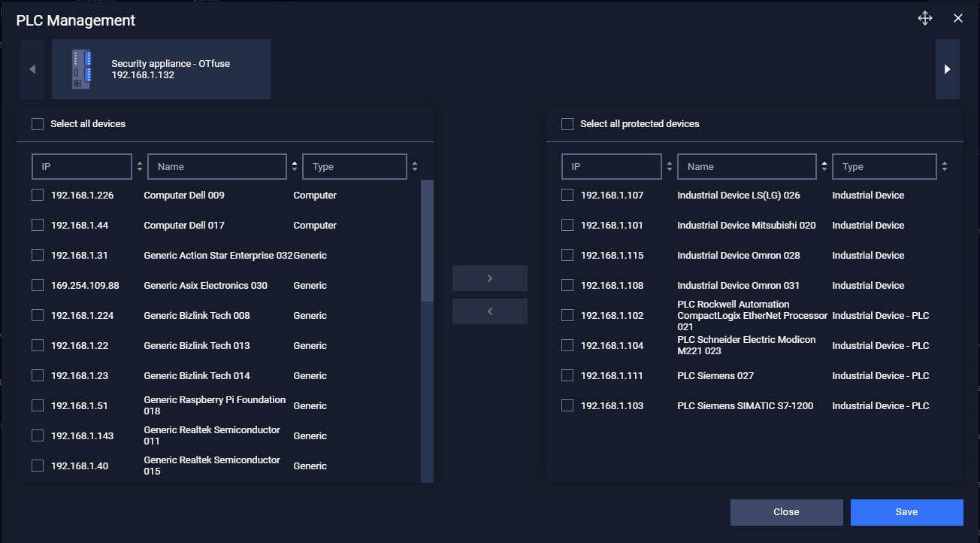This screenshot has width=980, height=543.
Task: Select Industrial Device LS(LG) 026 text
Action: 739,196
